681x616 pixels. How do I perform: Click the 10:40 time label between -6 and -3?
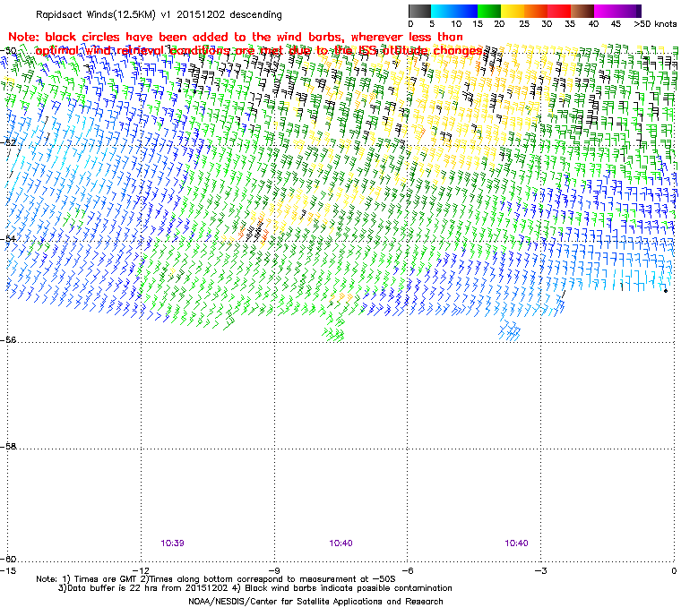coord(516,543)
